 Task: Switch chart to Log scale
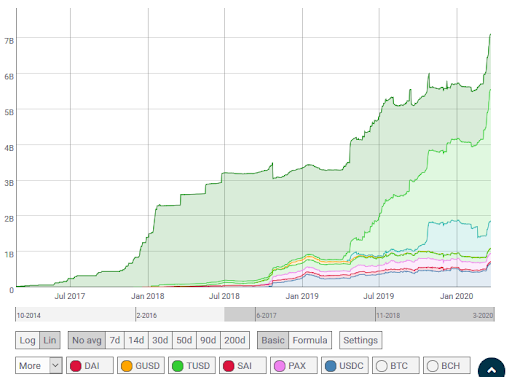point(27,340)
